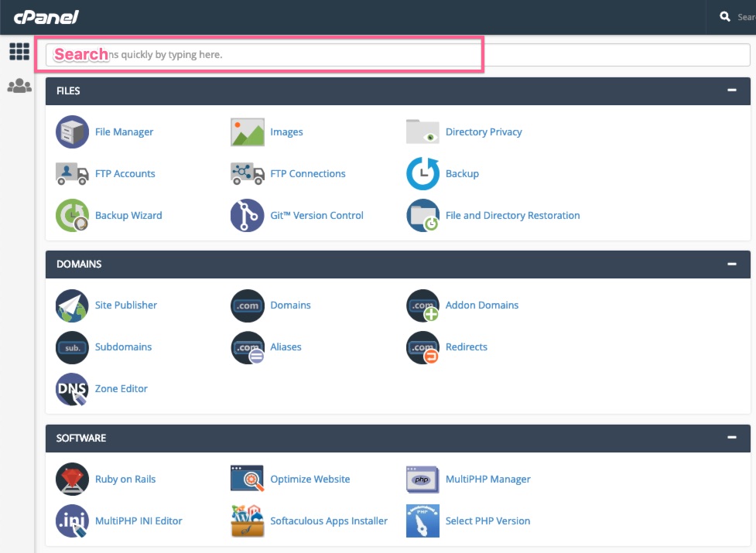Open the Ruby on Rails gem icon
The height and width of the screenshot is (553, 756).
[72, 480]
